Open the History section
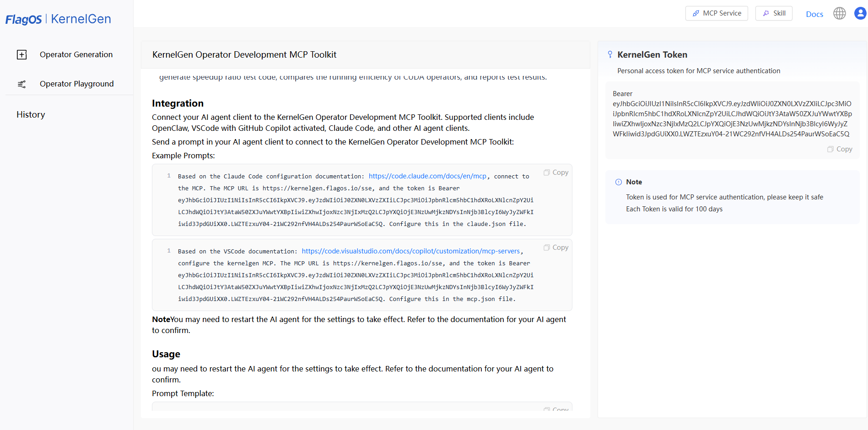This screenshot has height=430, width=868. [x=31, y=115]
